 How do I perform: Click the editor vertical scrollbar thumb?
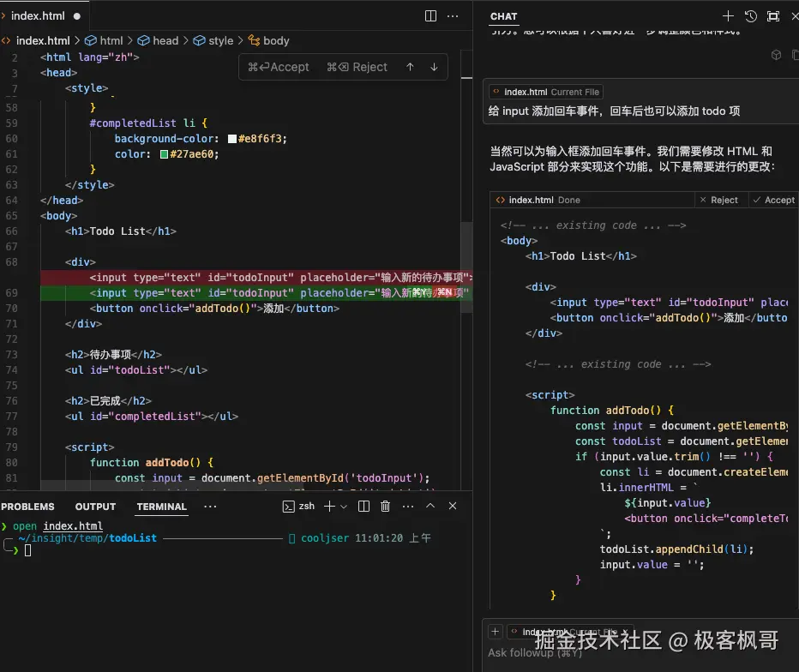pyautogui.click(x=466, y=267)
